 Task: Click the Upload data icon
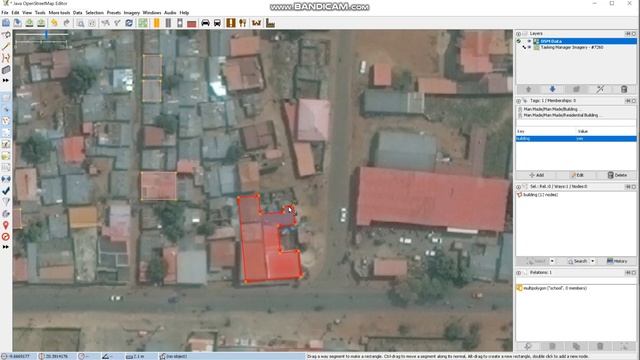(x=41, y=23)
